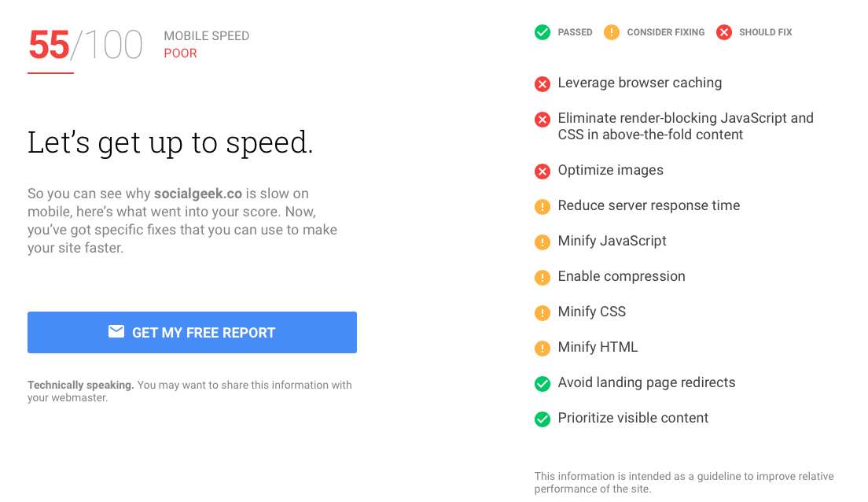868x502 pixels.
Task: Click the orange Consider Fixing legend icon
Action: pos(611,33)
